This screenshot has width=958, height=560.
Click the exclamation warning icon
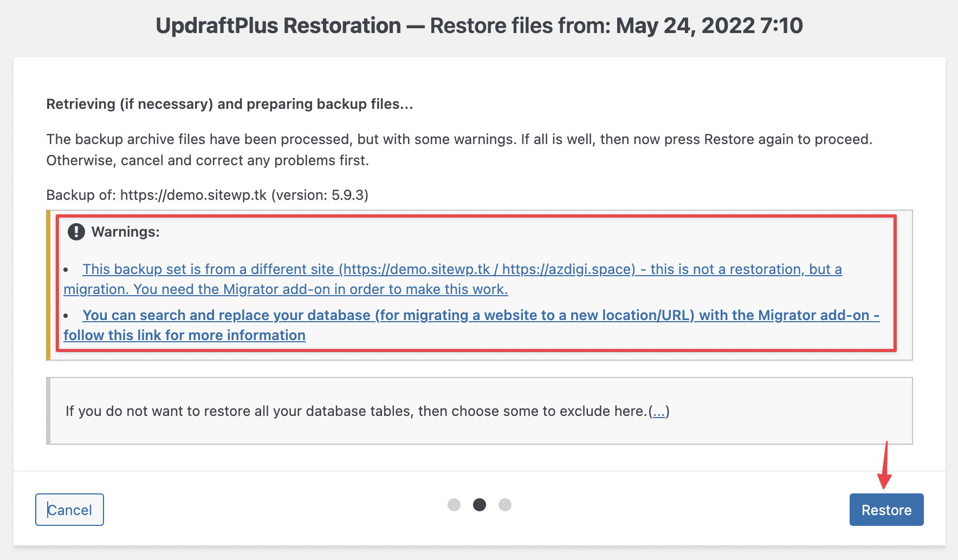pos(76,232)
